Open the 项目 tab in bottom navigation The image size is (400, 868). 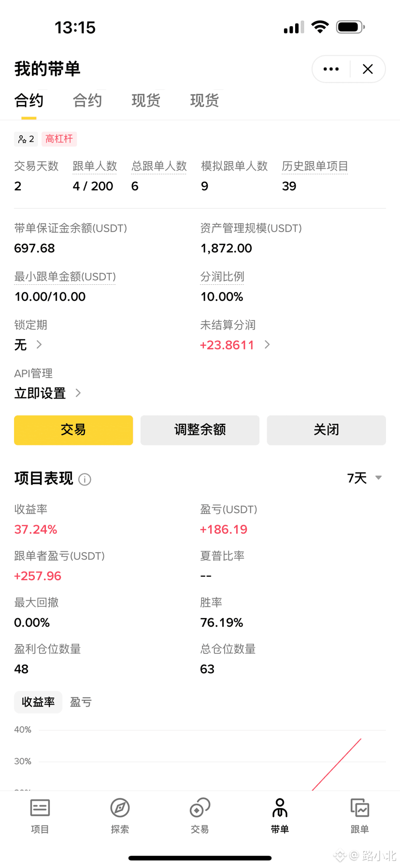40,816
